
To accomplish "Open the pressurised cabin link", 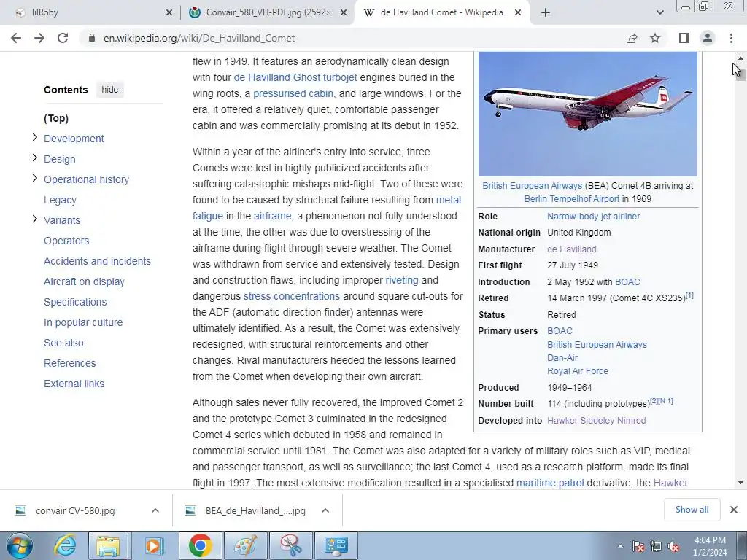I will click(x=293, y=93).
